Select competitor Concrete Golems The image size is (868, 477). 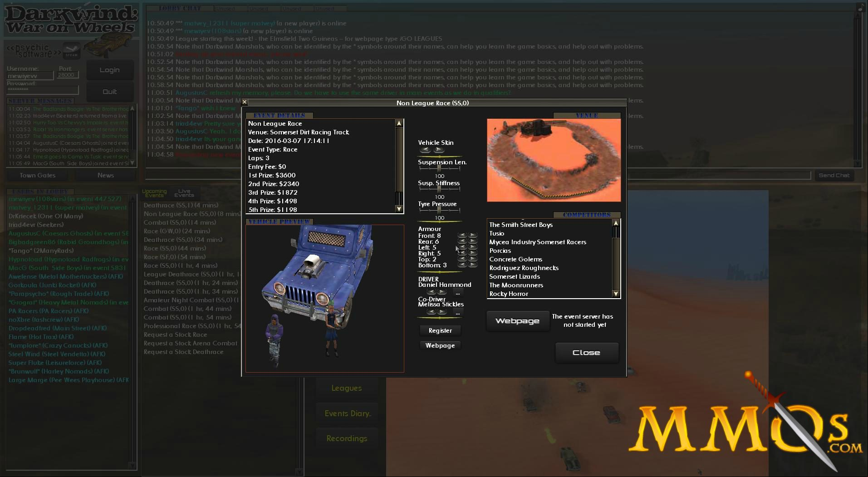[515, 259]
